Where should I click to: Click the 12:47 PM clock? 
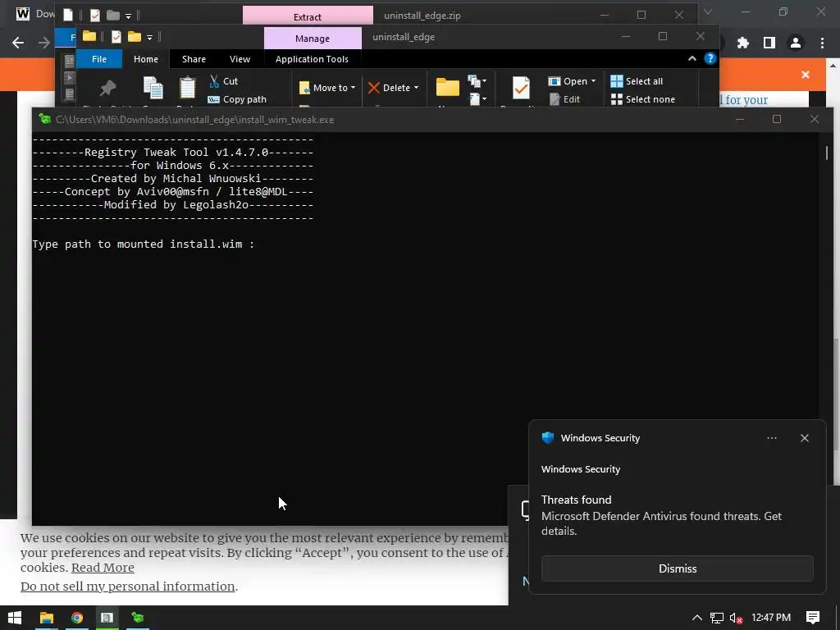click(x=771, y=618)
